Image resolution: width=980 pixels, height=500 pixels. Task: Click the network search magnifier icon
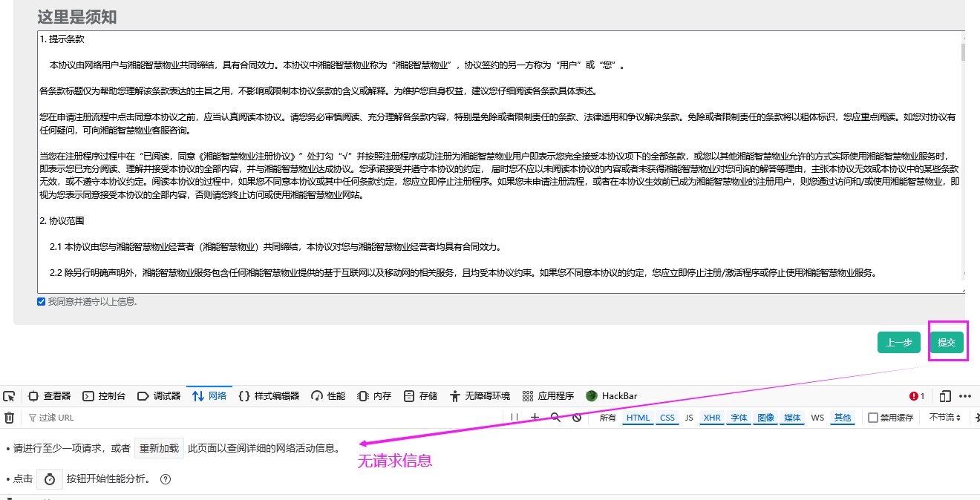pos(555,418)
